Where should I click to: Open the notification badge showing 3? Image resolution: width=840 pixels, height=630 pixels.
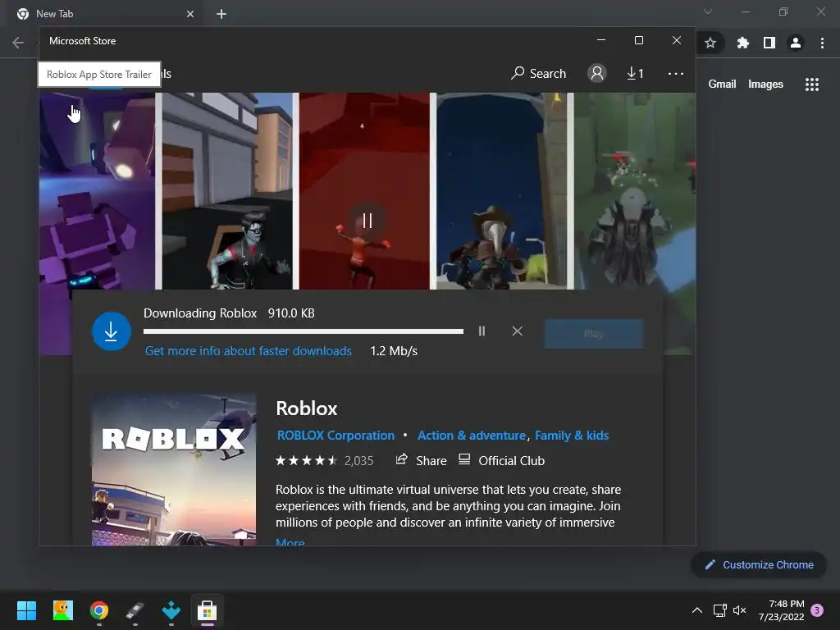point(817,610)
